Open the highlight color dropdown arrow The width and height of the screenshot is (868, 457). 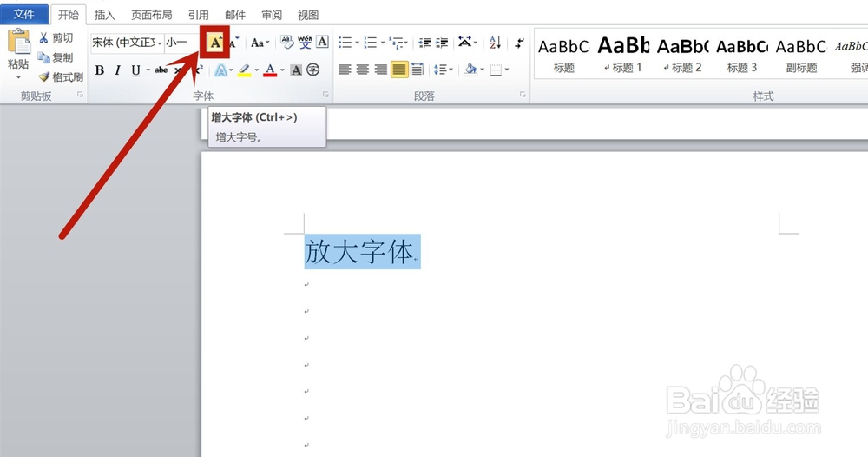click(256, 70)
